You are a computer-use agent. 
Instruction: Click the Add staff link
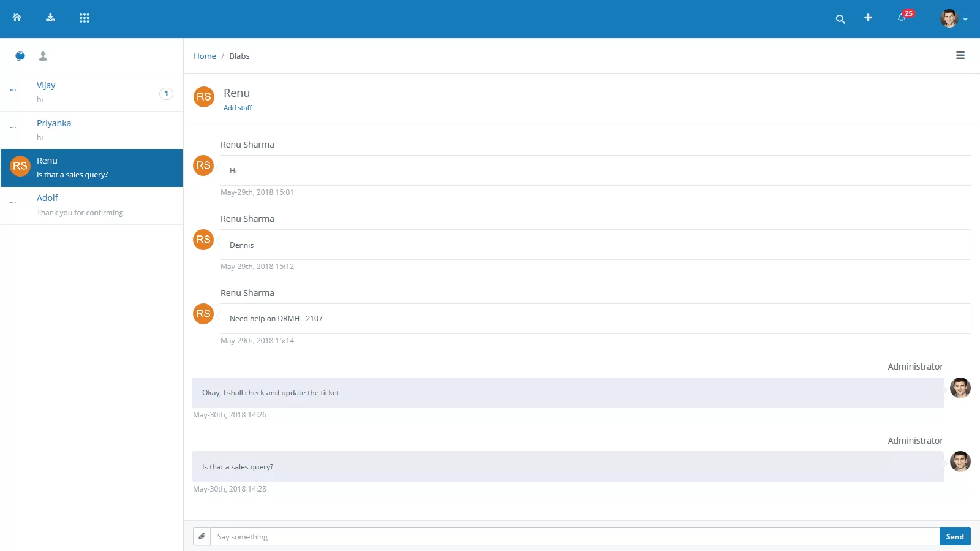(238, 108)
